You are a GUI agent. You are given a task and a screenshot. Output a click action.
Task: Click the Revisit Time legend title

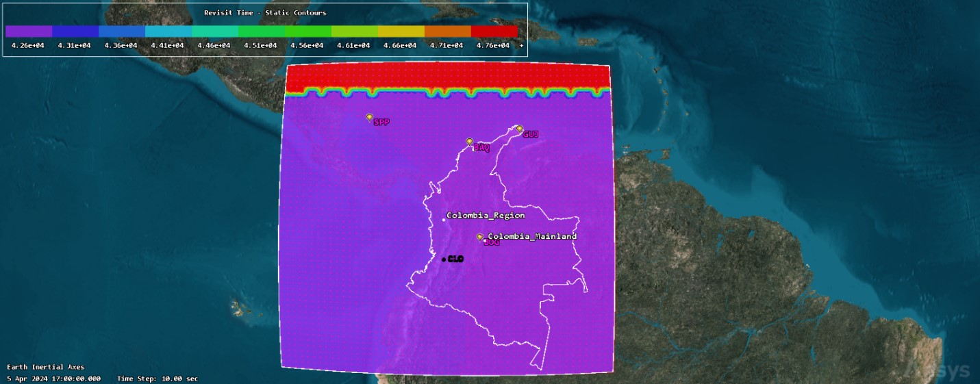(x=265, y=13)
